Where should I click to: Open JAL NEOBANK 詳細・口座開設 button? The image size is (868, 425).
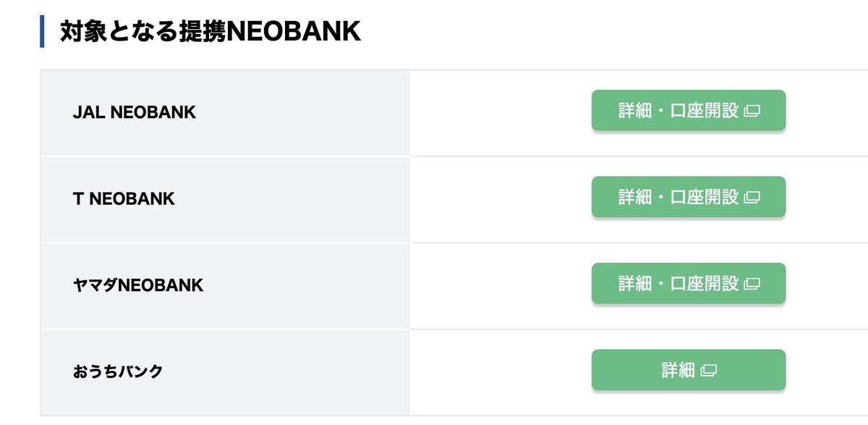pos(689,111)
